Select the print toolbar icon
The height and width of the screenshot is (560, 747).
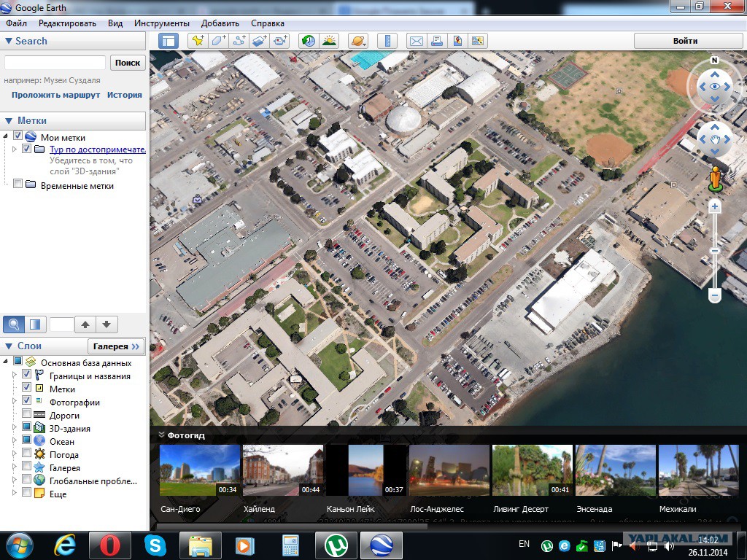tap(436, 41)
